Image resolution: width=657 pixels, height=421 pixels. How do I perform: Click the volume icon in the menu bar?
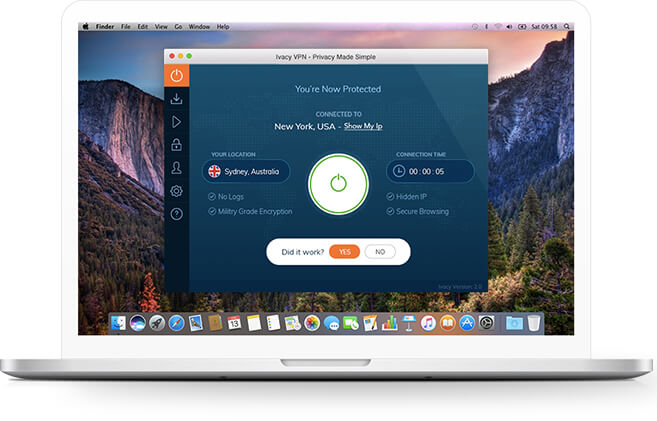click(x=509, y=26)
